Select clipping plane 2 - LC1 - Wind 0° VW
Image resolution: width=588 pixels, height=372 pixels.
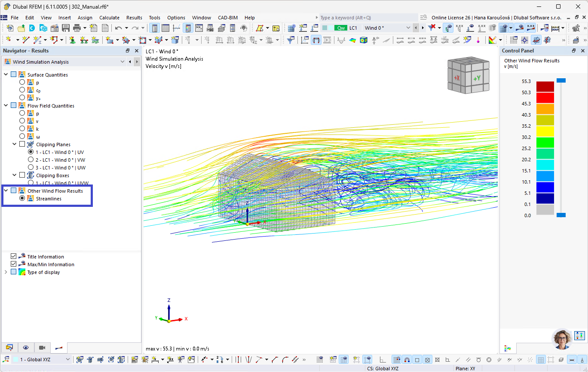tap(31, 160)
